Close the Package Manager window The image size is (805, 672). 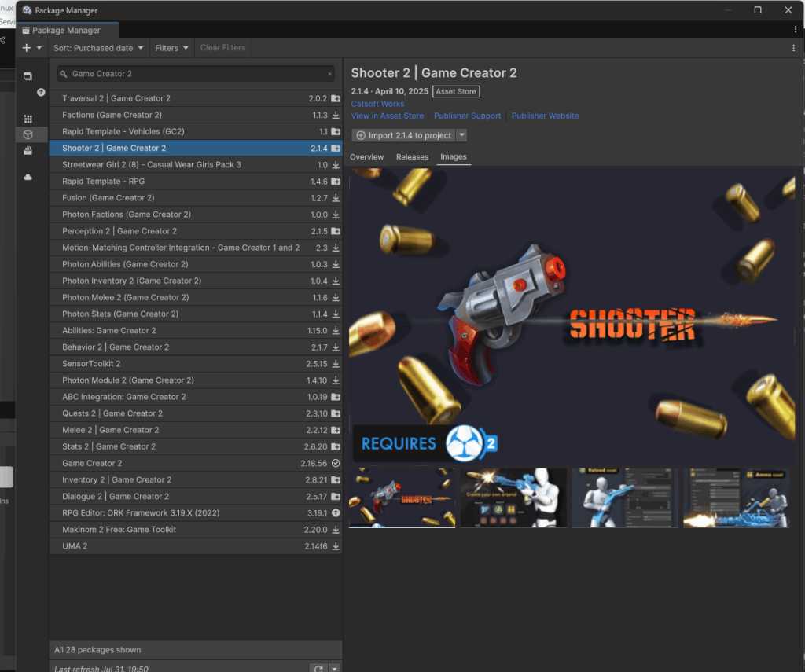(788, 10)
